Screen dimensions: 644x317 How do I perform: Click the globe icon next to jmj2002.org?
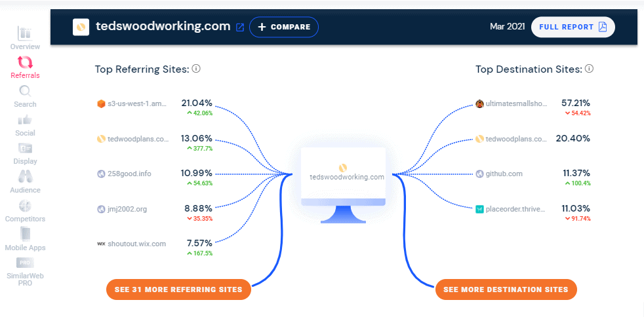coord(101,209)
